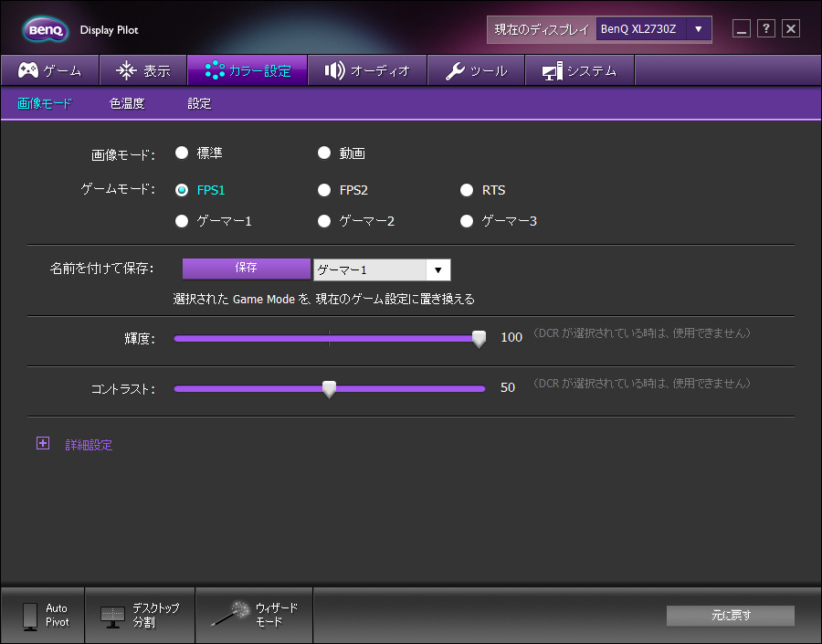Viewport: 822px width, 644px height.
Task: Click the 詳細設定 link text
Action: tap(89, 445)
